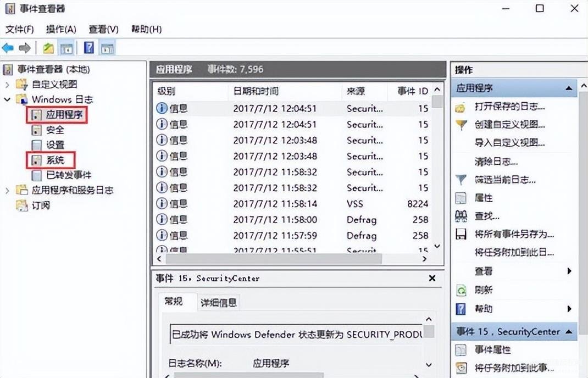Click 导入自定义视图 action
588x378 pixels.
click(x=509, y=143)
